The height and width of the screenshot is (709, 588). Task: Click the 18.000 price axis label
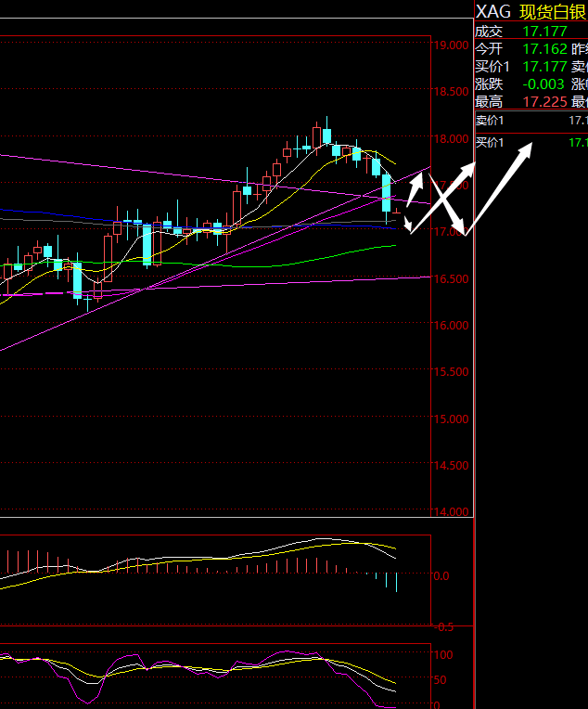(x=451, y=139)
